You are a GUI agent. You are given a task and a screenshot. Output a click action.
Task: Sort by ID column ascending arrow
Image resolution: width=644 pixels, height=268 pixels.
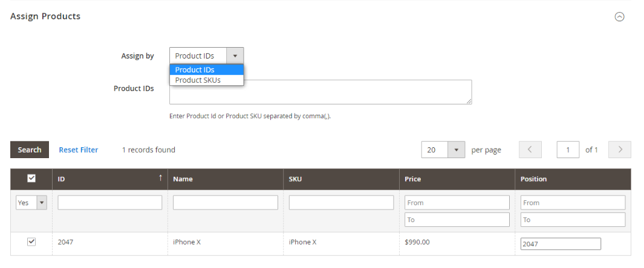click(160, 178)
